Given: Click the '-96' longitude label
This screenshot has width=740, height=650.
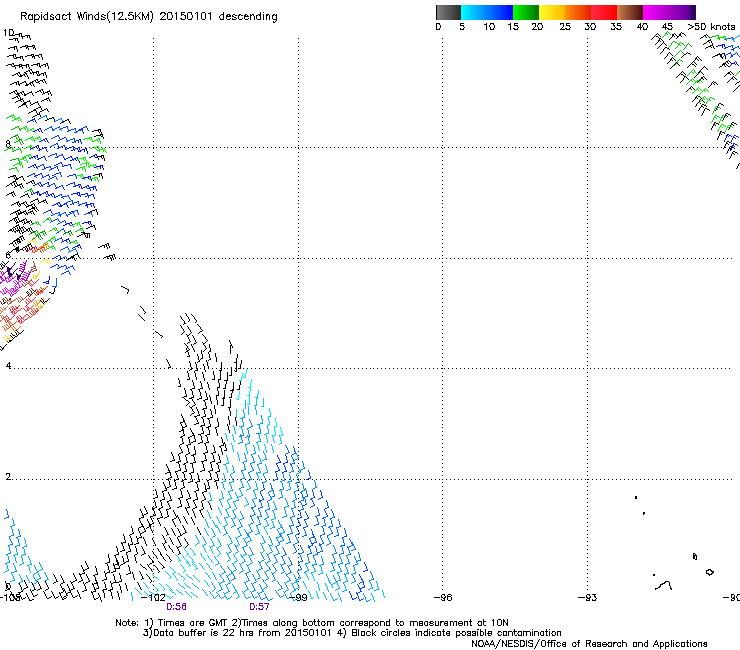Looking at the screenshot, I should click(x=443, y=598).
